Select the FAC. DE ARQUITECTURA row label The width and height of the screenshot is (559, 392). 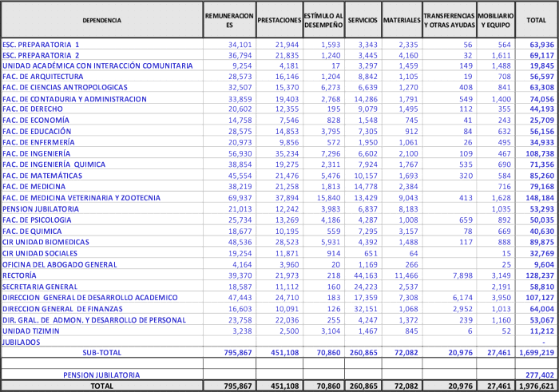pos(43,77)
